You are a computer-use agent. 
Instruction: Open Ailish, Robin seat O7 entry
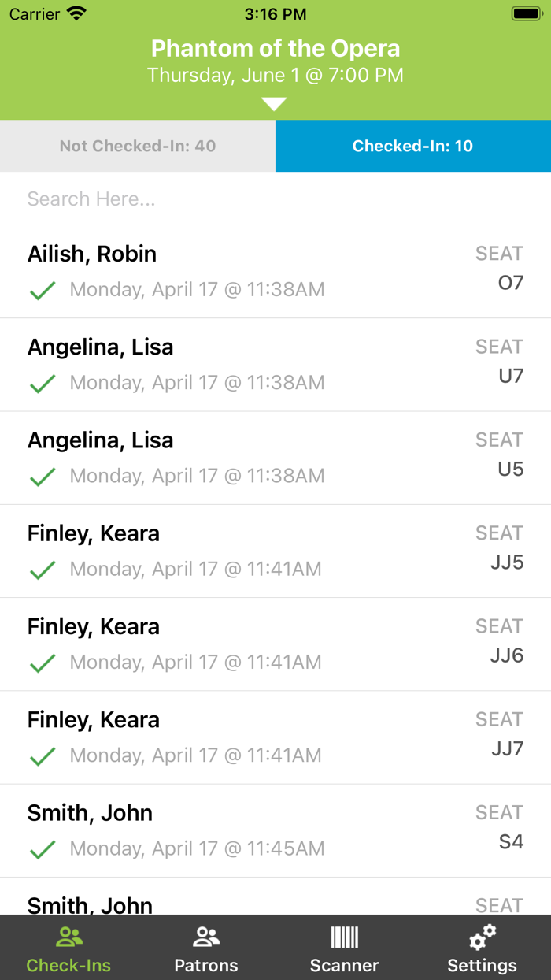point(275,272)
